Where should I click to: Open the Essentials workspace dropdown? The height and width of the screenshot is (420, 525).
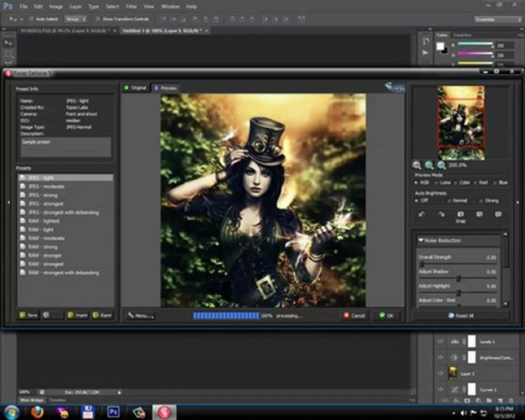(498, 19)
